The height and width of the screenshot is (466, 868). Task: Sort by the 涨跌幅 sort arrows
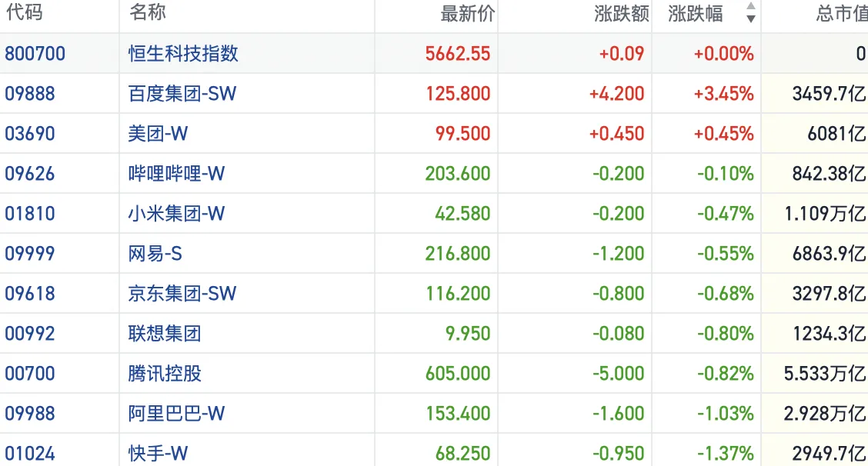pyautogui.click(x=750, y=14)
